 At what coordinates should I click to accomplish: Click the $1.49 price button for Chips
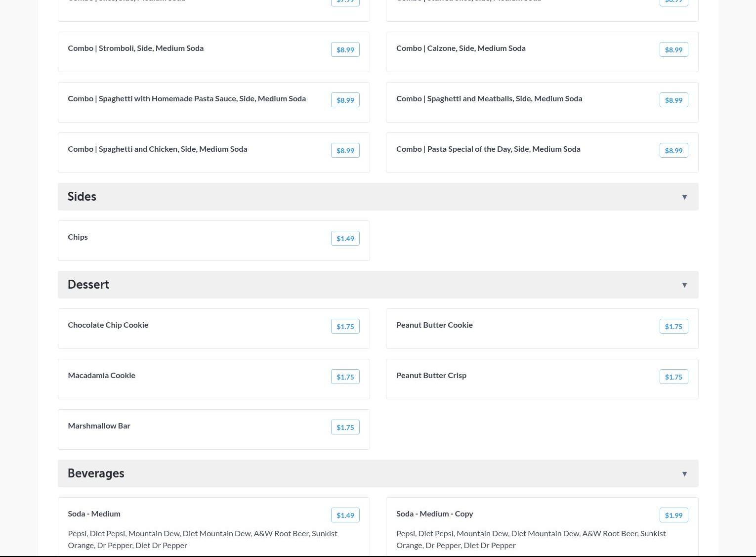[345, 238]
